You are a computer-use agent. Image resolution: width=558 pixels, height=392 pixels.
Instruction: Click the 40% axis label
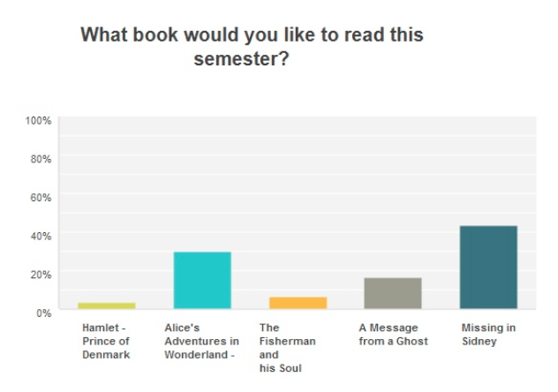tap(41, 236)
